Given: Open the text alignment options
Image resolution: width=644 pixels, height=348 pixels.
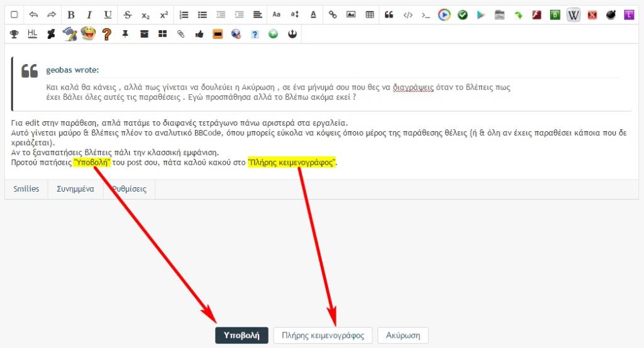Looking at the screenshot, I should coord(257,15).
